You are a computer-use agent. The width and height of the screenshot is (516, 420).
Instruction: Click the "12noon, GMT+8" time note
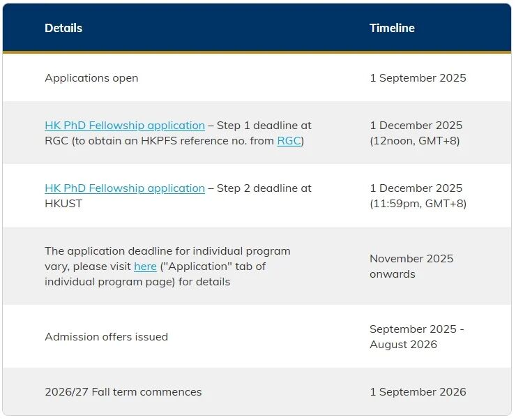coord(415,141)
